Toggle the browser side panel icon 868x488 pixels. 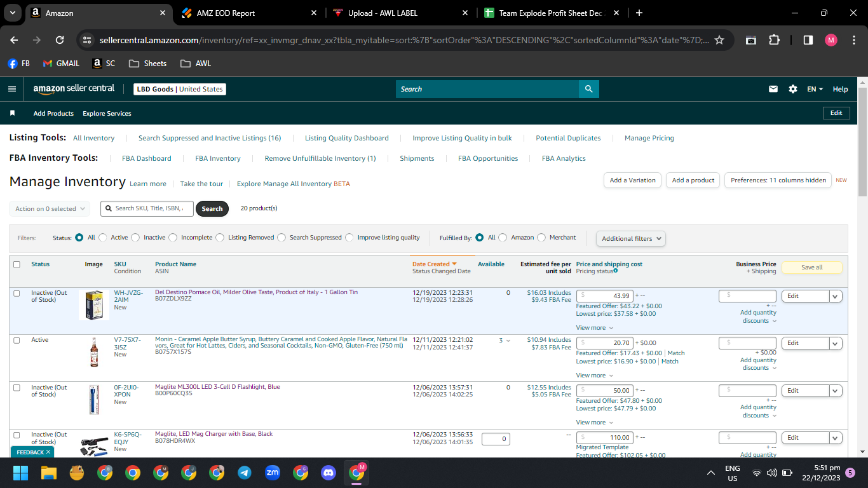(808, 40)
